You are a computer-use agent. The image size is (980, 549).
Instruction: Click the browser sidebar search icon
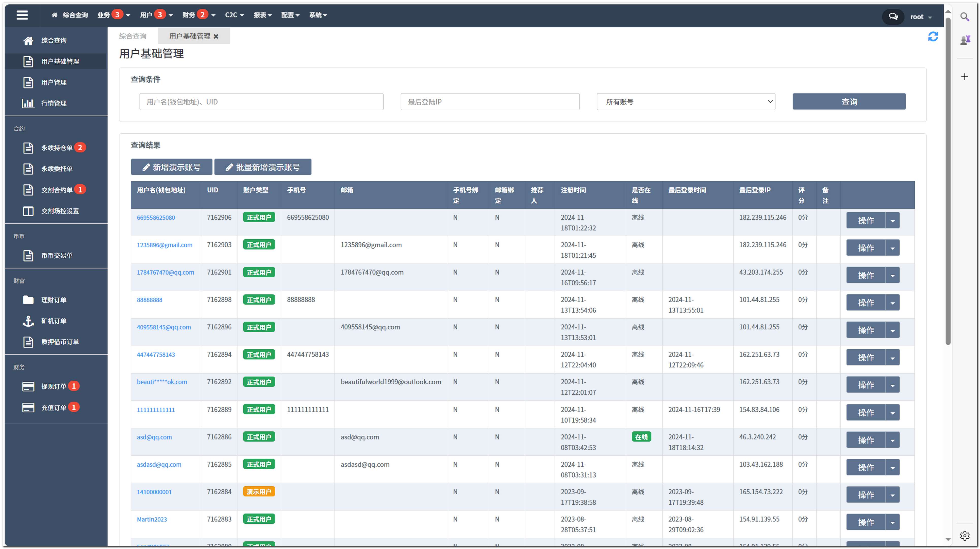(x=965, y=17)
